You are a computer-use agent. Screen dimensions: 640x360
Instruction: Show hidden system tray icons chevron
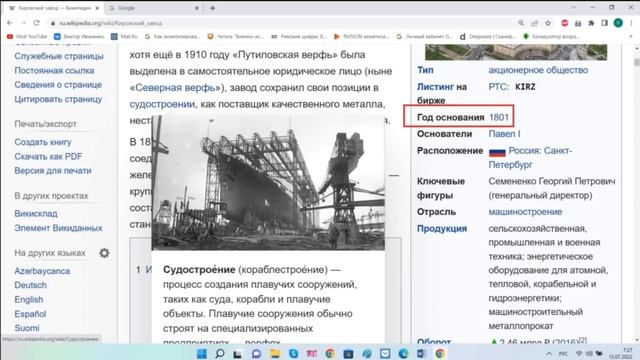pos(549,353)
